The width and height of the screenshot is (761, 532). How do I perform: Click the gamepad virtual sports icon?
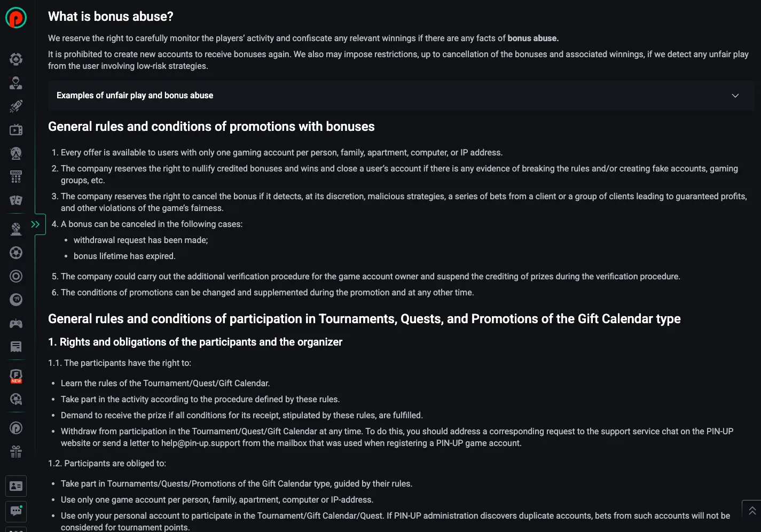click(16, 323)
